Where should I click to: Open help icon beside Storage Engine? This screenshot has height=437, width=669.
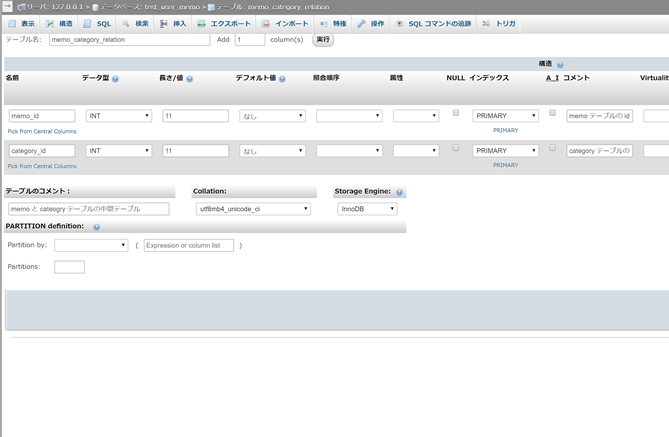point(399,192)
